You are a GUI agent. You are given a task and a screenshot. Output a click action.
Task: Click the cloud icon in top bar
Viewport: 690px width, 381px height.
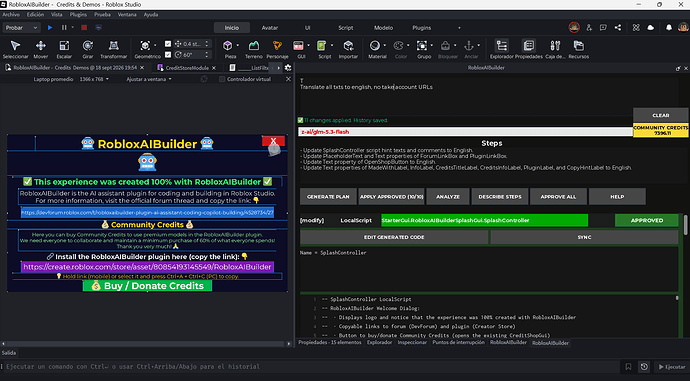[x=650, y=28]
